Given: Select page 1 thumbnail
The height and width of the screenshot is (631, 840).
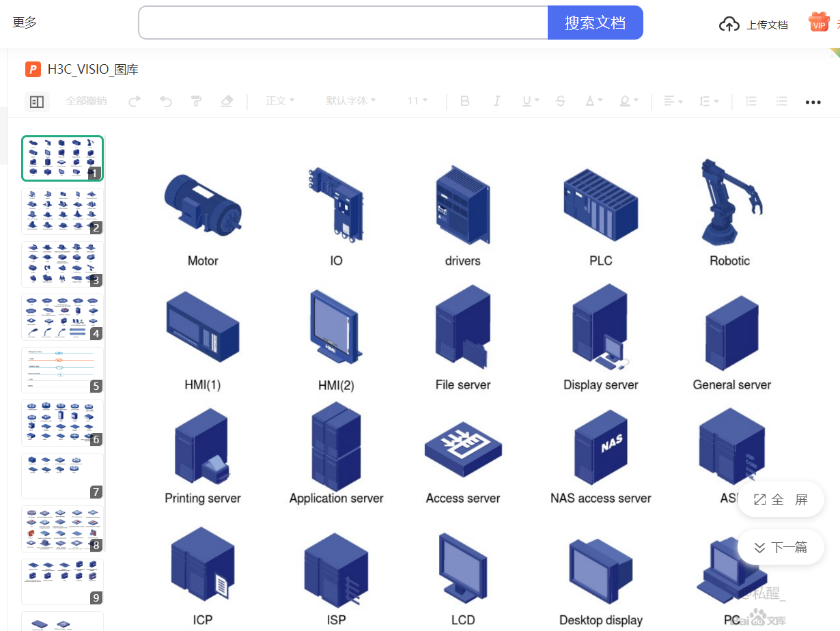Looking at the screenshot, I should 62,158.
